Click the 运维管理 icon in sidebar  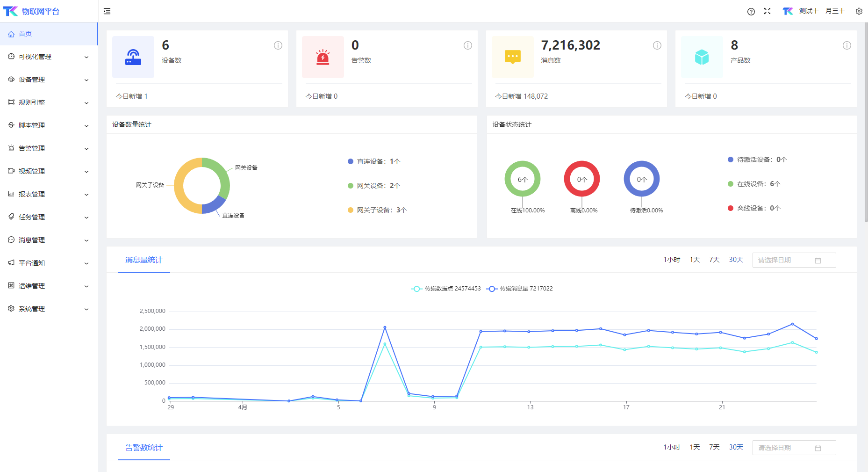[11, 286]
